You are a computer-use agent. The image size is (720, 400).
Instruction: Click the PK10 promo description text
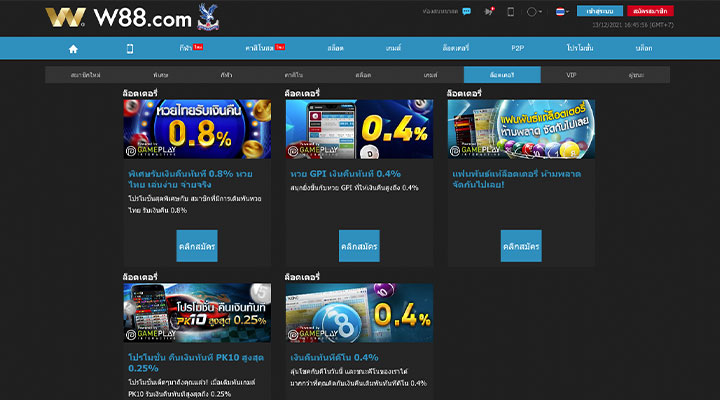coord(192,388)
